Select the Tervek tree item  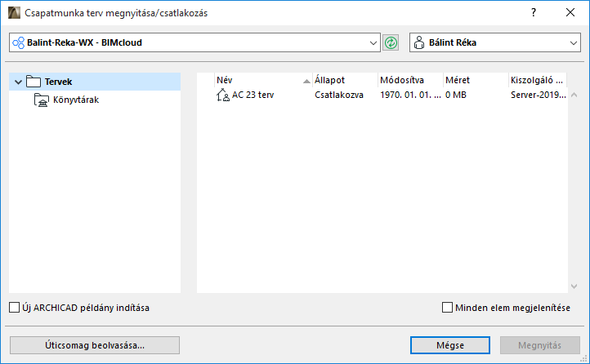(x=95, y=82)
